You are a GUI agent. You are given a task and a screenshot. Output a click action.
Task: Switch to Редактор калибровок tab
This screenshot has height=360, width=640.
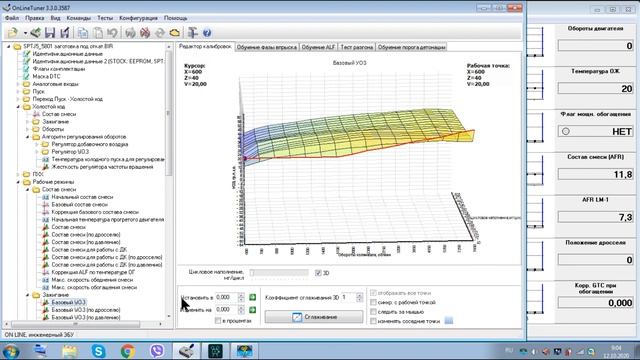pos(205,47)
